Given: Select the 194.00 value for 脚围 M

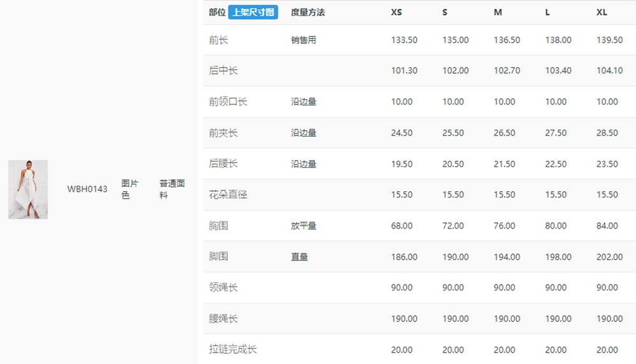Looking at the screenshot, I should click(x=507, y=257).
